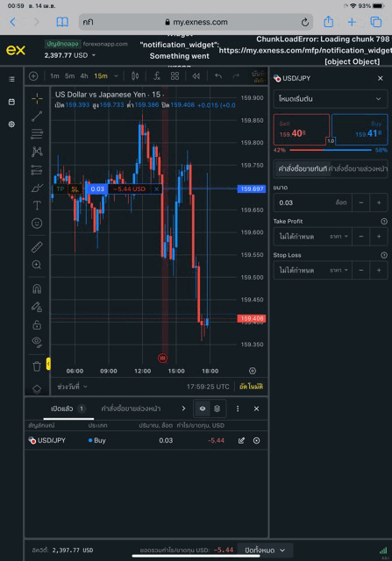This screenshot has height=561, width=392.
Task: Open the candlestick chart type selector
Action: 135,76
